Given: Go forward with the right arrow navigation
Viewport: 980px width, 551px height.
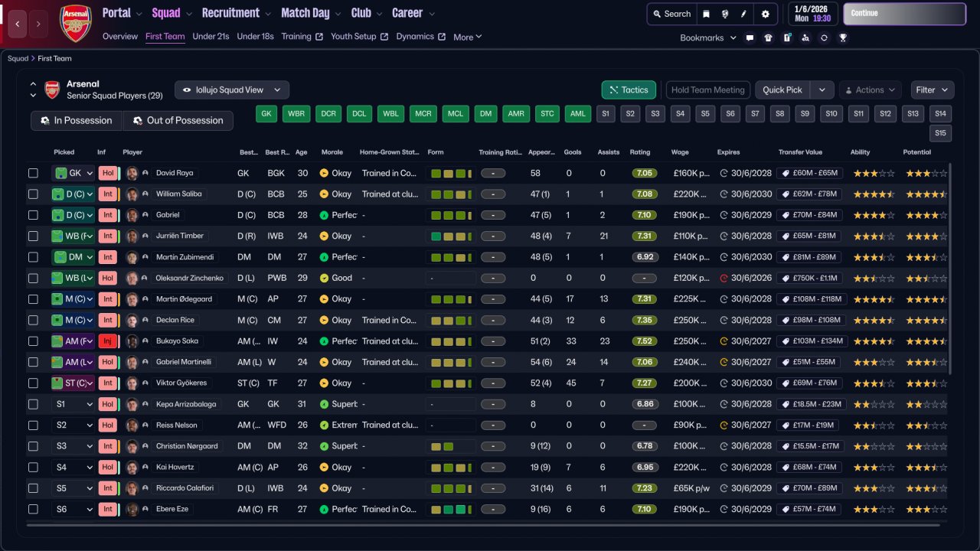Looking at the screenshot, I should 38,24.
